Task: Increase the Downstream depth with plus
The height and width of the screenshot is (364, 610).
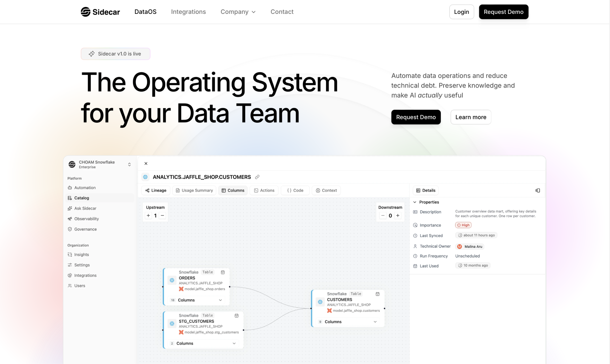Action: click(398, 215)
